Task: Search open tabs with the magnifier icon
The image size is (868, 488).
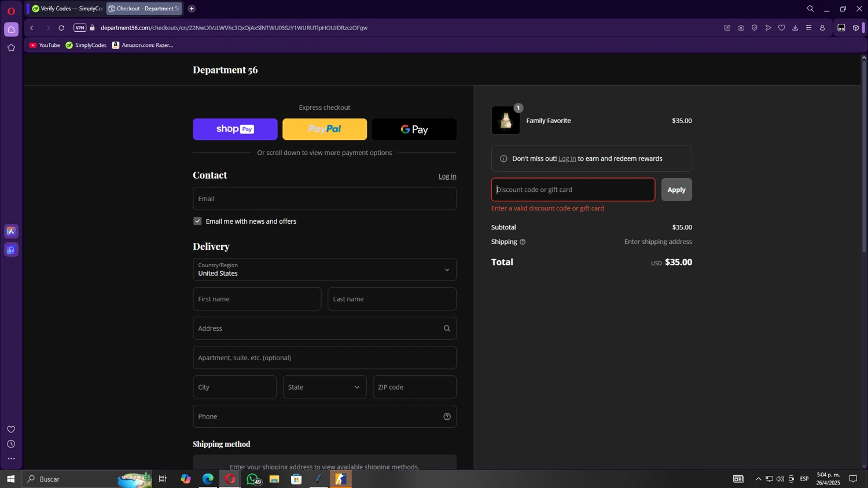Action: (810, 9)
